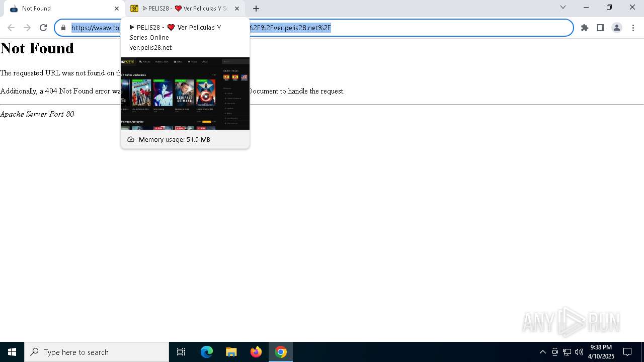Open a new tab with plus button
The height and width of the screenshot is (362, 644).
tap(256, 9)
